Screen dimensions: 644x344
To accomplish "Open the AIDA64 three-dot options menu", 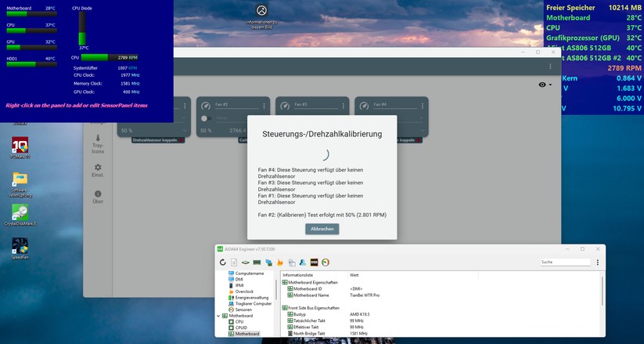I will pos(596,262).
